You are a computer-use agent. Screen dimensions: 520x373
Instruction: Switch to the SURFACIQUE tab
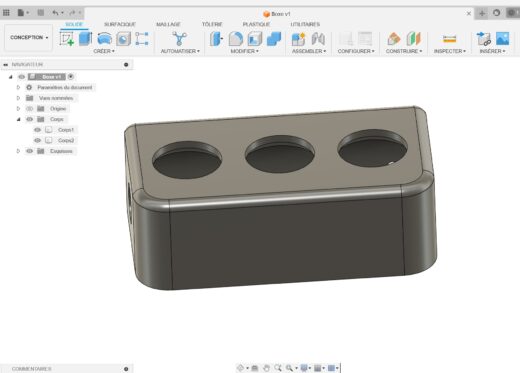click(x=120, y=24)
